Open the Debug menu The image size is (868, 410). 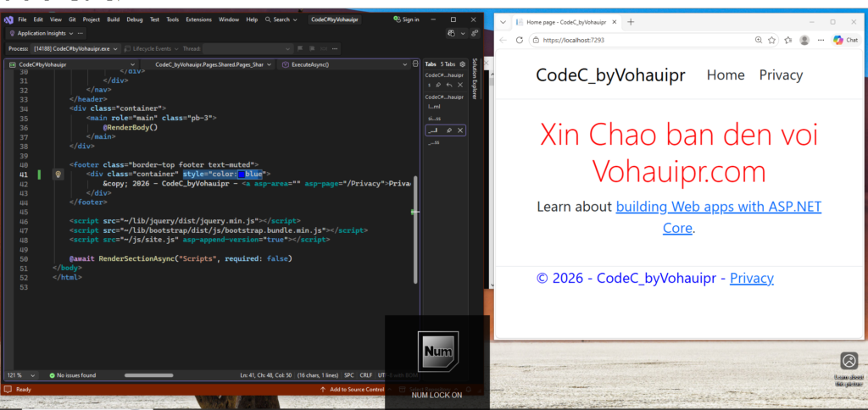pos(134,19)
